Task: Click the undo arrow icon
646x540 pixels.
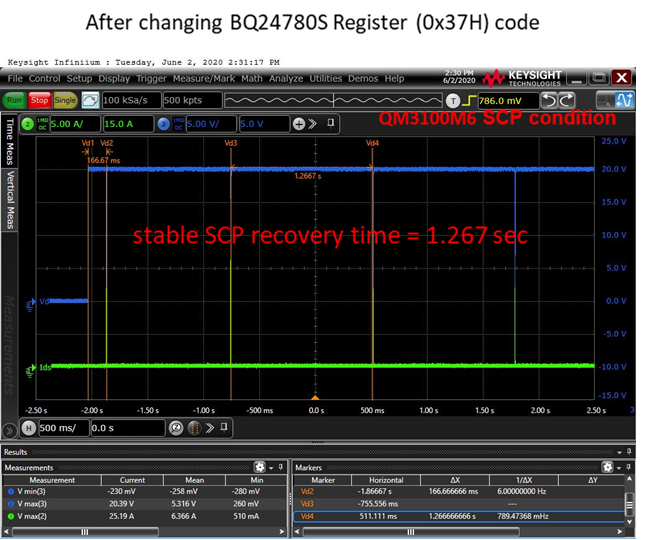Action: (x=549, y=101)
